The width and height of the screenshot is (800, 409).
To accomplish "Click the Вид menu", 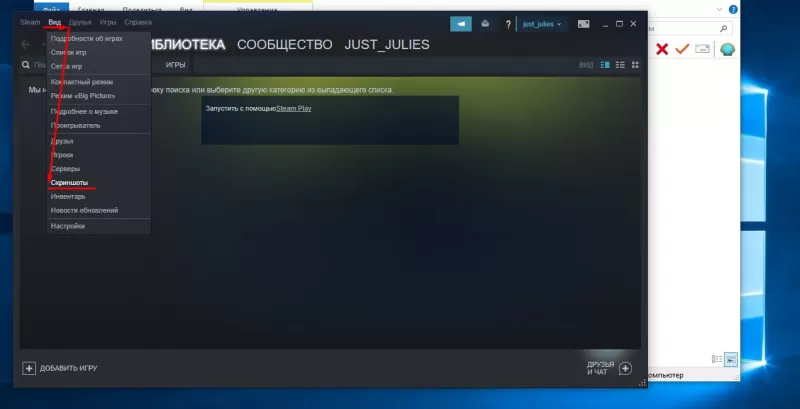I will (x=55, y=22).
